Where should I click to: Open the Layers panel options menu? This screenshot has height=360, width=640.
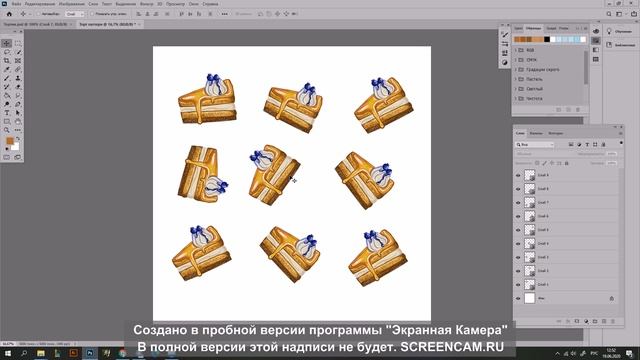[x=621, y=133]
